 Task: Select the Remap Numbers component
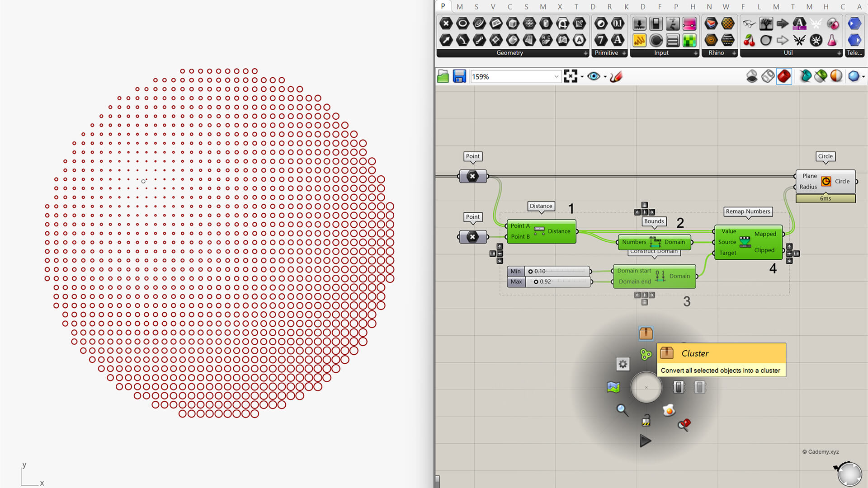click(748, 242)
